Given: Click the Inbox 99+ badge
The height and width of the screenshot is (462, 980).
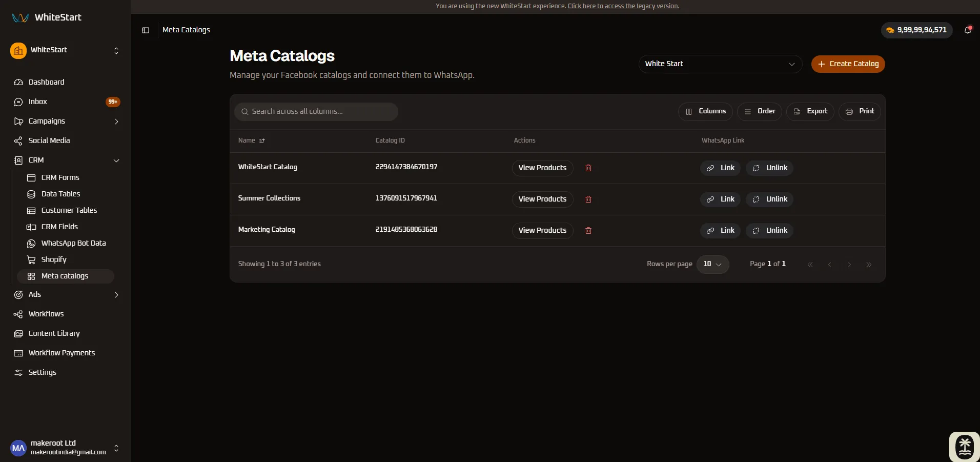Looking at the screenshot, I should (x=113, y=102).
